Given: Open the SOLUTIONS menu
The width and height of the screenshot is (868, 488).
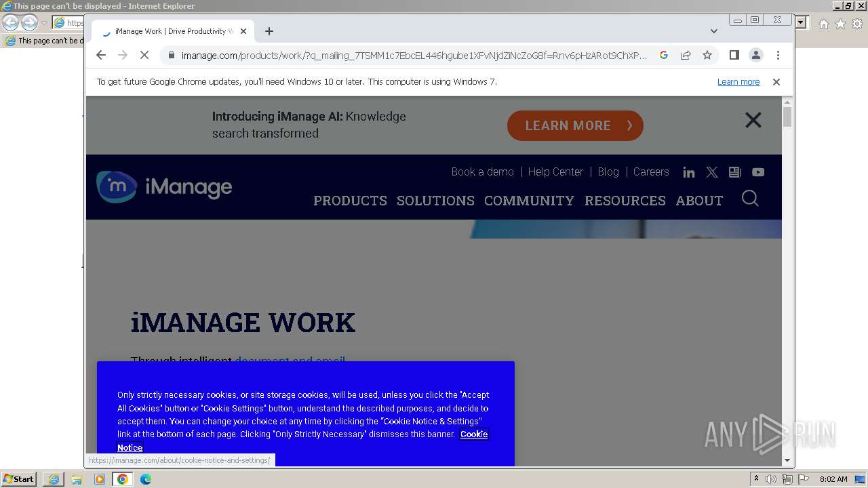Looking at the screenshot, I should tap(435, 201).
